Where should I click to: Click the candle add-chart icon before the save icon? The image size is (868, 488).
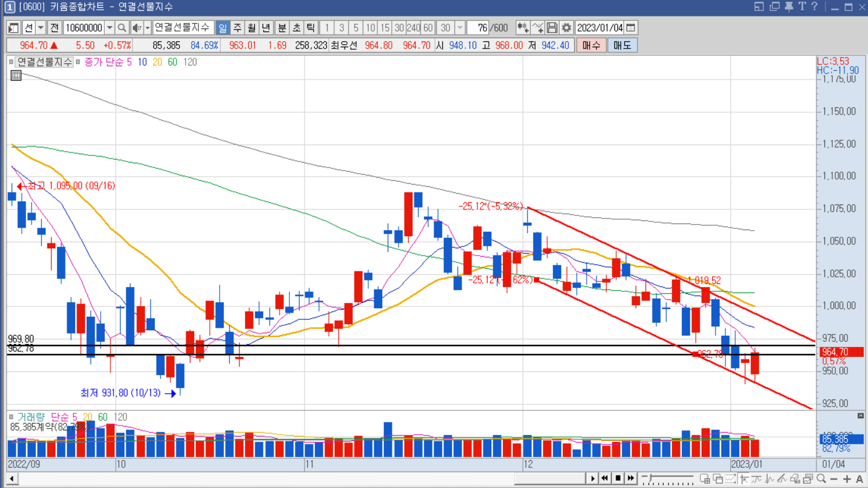[x=523, y=28]
